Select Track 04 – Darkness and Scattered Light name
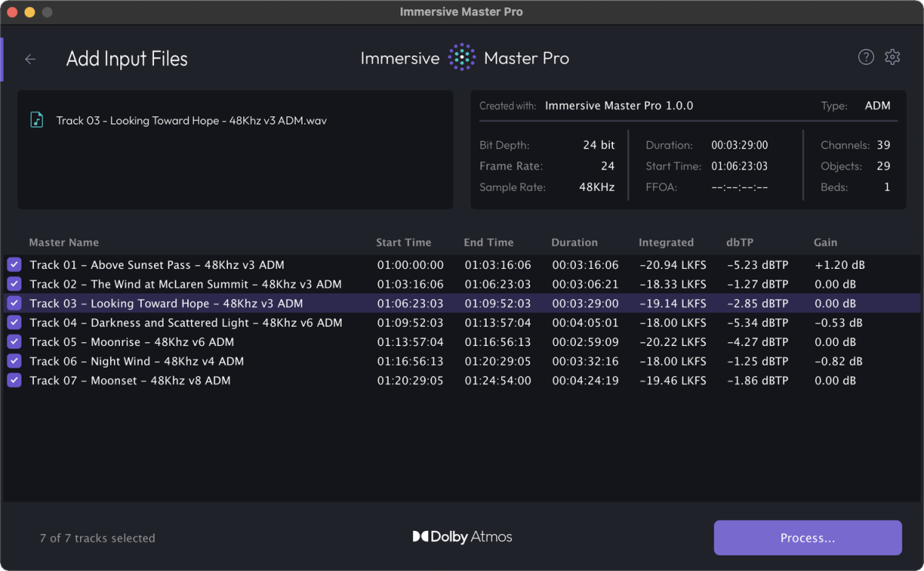 pyautogui.click(x=186, y=322)
